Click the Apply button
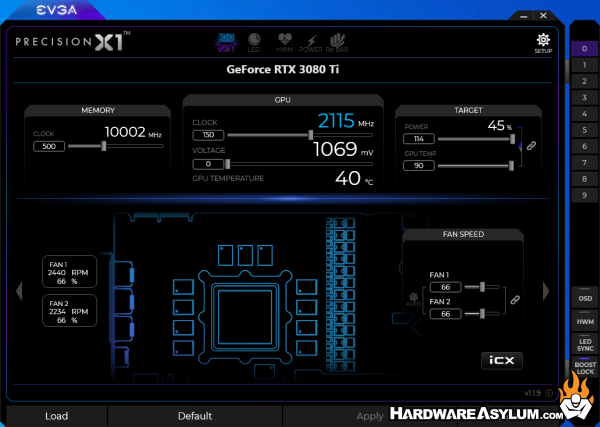This screenshot has height=427, width=600. coord(370,416)
